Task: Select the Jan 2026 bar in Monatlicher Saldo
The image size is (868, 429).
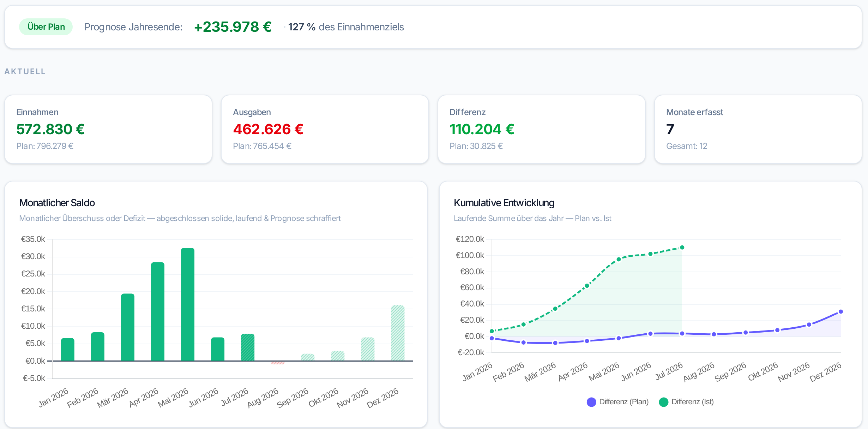Action: (68, 350)
